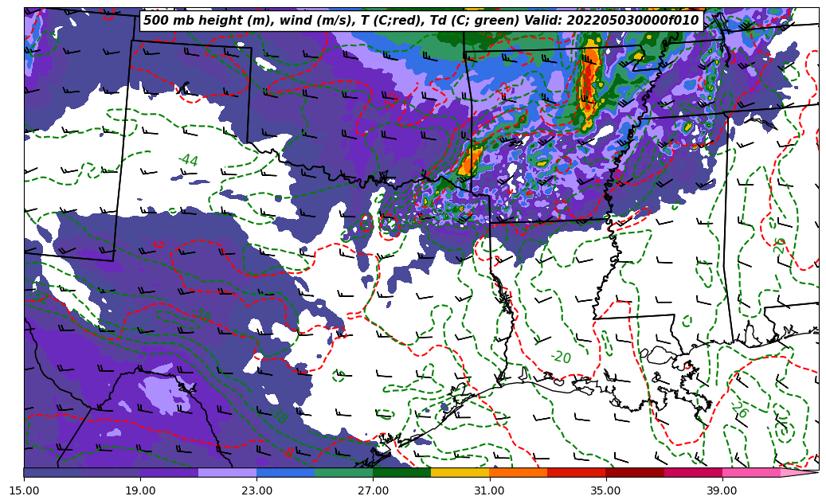Click the green -44 contour label
Image resolution: width=826 pixels, height=504 pixels.
point(188,160)
